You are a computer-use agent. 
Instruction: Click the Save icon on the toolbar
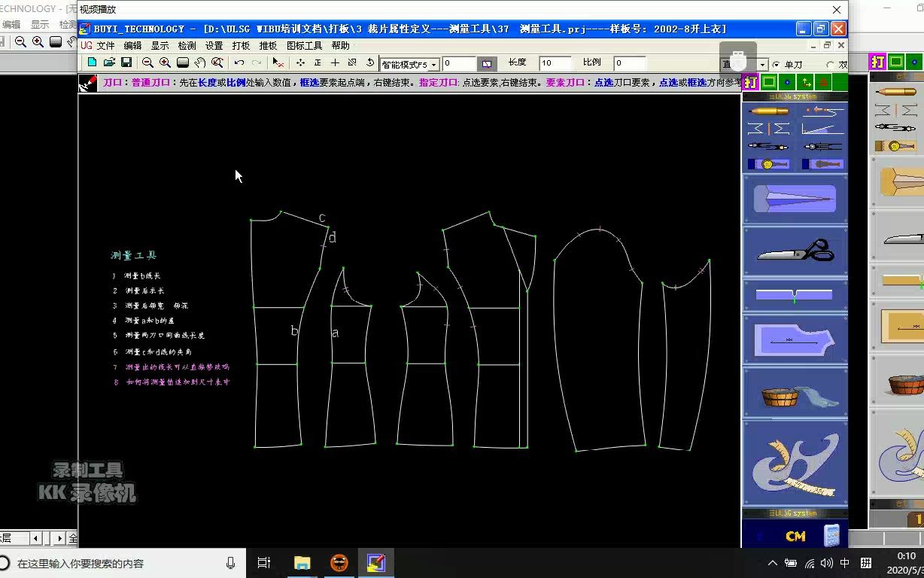pyautogui.click(x=128, y=62)
